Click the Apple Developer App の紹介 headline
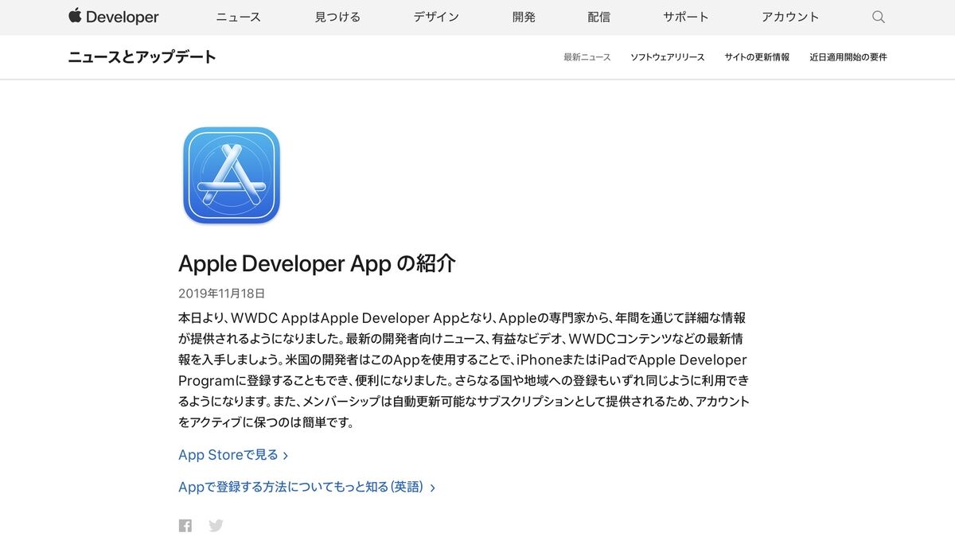 tap(317, 263)
